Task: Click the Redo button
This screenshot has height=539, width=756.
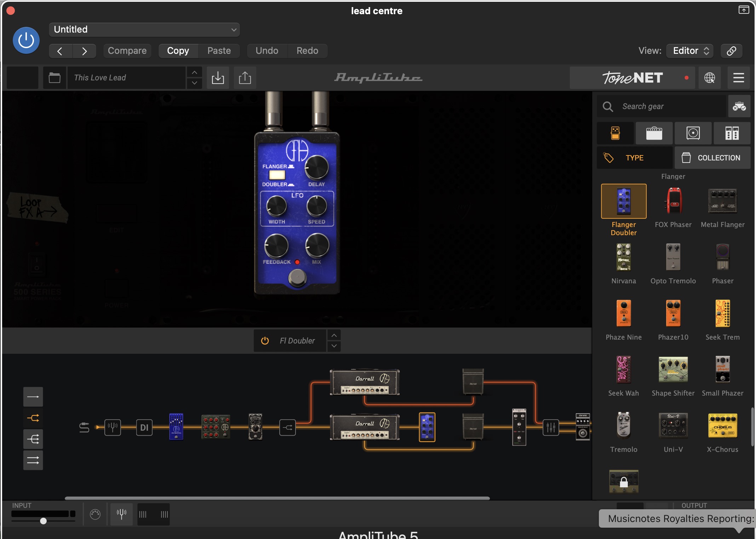Action: (307, 51)
